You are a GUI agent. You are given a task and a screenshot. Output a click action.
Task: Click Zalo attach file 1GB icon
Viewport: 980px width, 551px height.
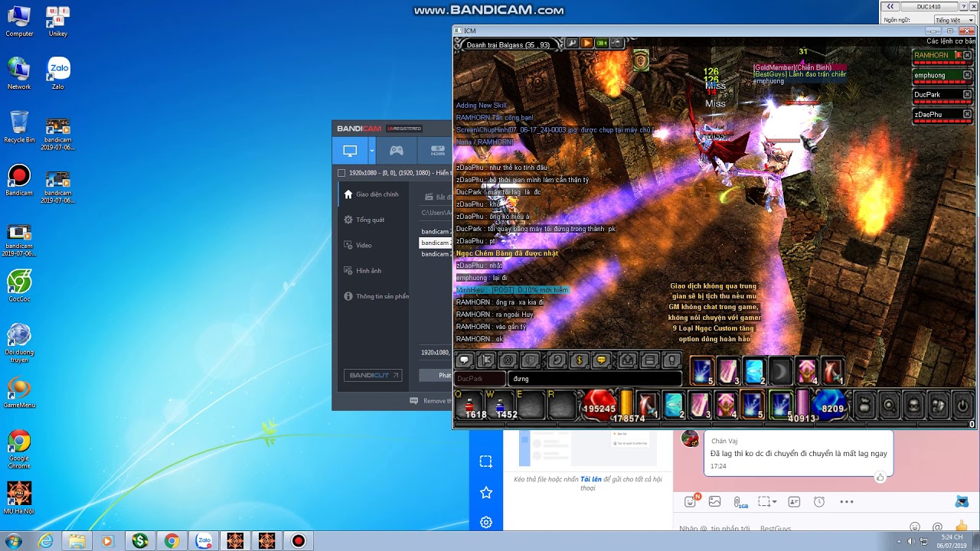click(x=740, y=502)
